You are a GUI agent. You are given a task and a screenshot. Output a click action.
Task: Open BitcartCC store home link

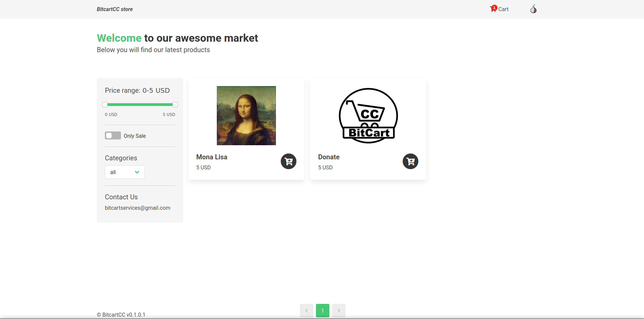click(115, 9)
